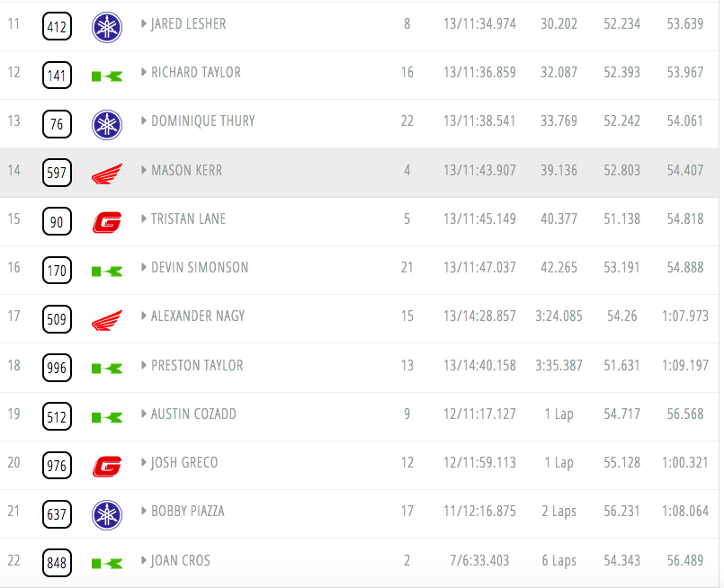This screenshot has height=588, width=724.
Task: Expand Devin Simonson row arrow
Action: pyautogui.click(x=144, y=267)
